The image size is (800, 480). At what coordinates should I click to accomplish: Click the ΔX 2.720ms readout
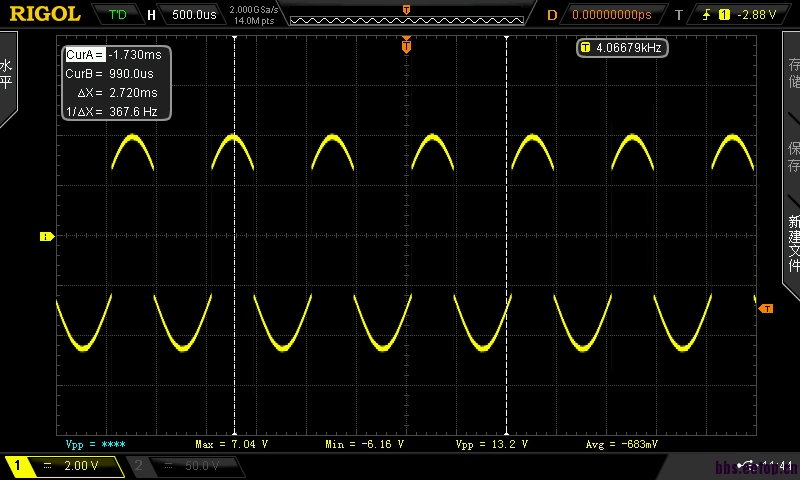coord(117,93)
